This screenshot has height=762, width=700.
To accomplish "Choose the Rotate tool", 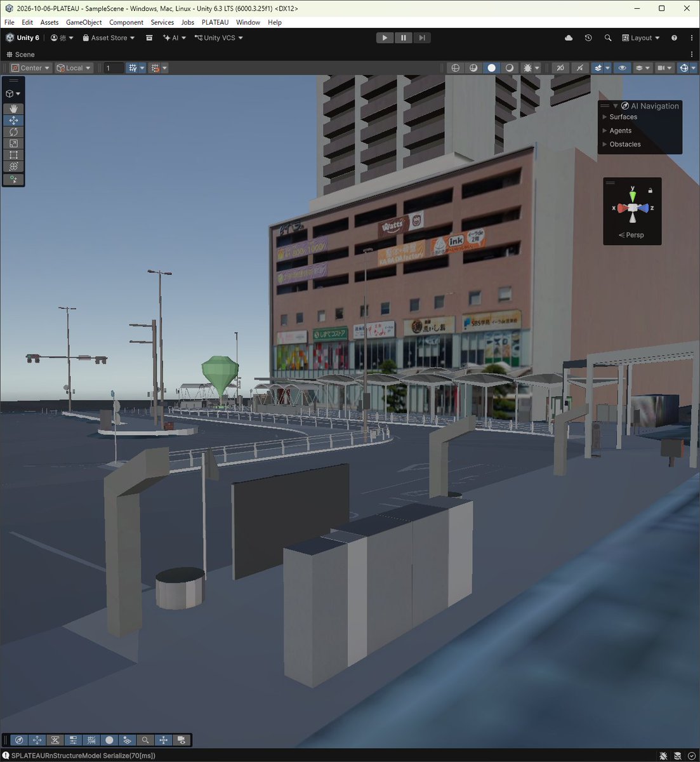I will coord(13,131).
